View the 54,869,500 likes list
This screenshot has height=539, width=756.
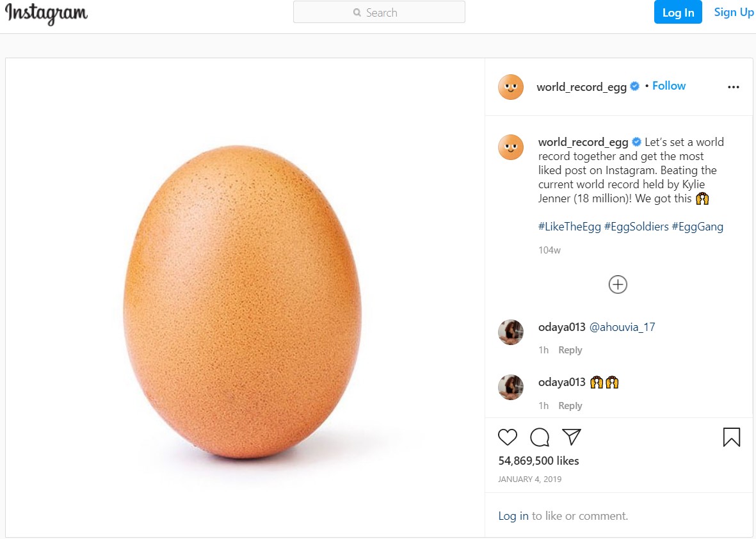pyautogui.click(x=538, y=461)
